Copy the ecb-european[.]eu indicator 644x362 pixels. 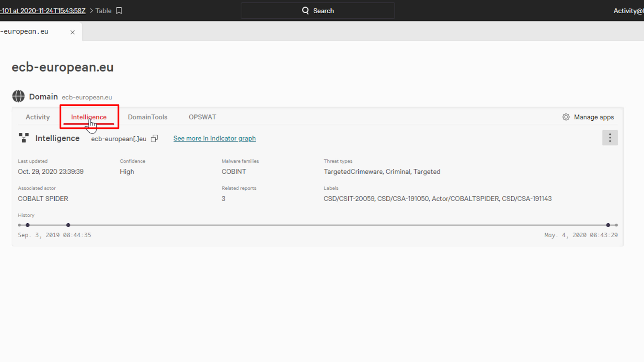155,138
